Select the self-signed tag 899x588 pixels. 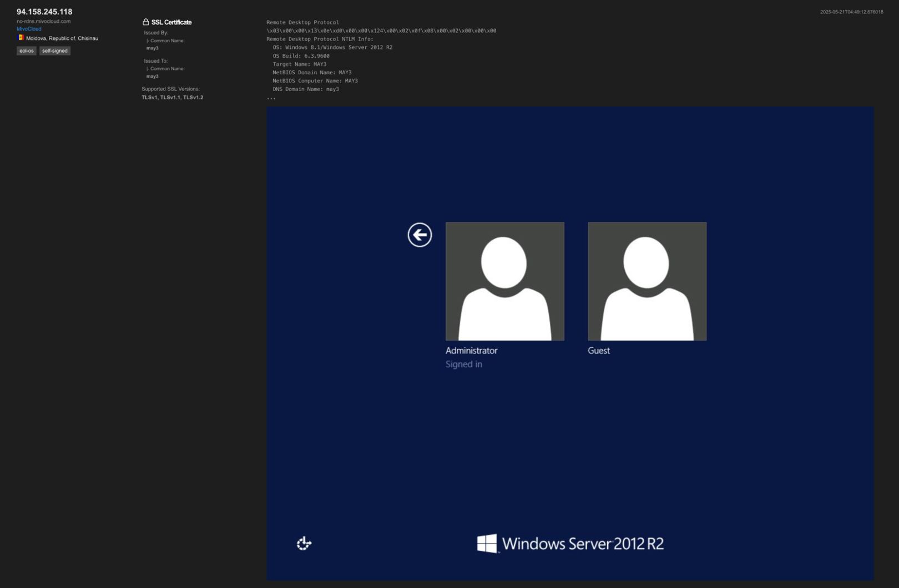pyautogui.click(x=55, y=50)
